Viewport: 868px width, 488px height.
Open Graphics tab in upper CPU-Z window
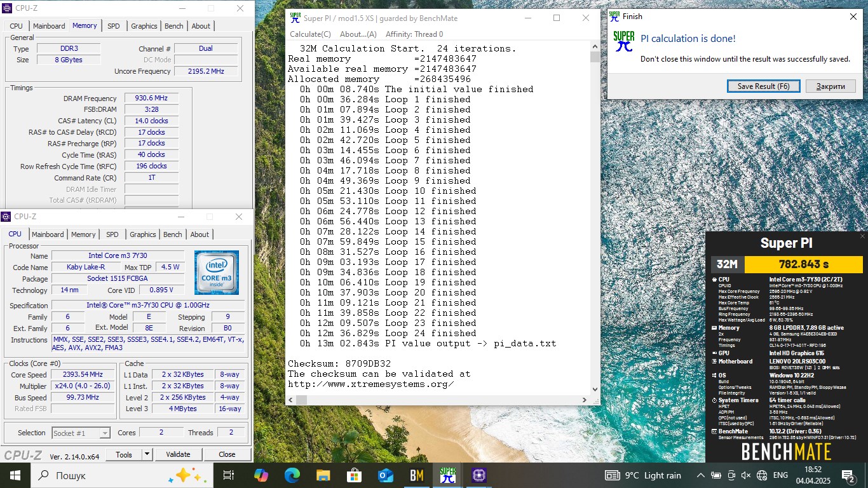[x=144, y=26]
